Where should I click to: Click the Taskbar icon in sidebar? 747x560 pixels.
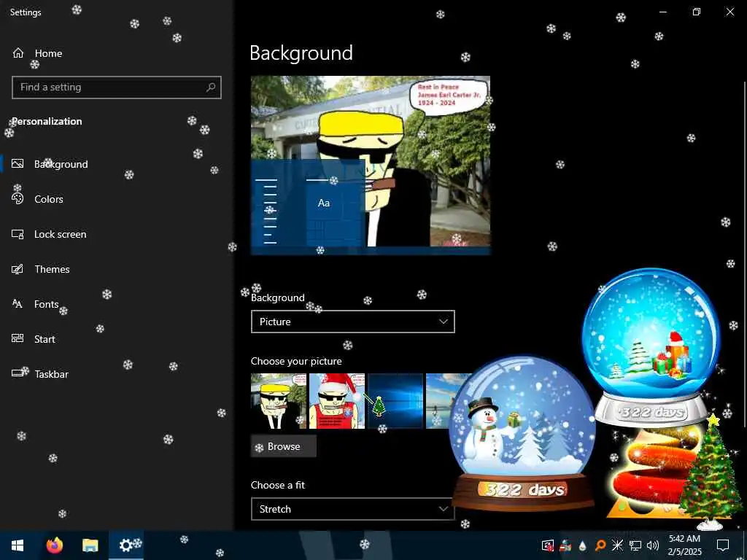(x=18, y=373)
